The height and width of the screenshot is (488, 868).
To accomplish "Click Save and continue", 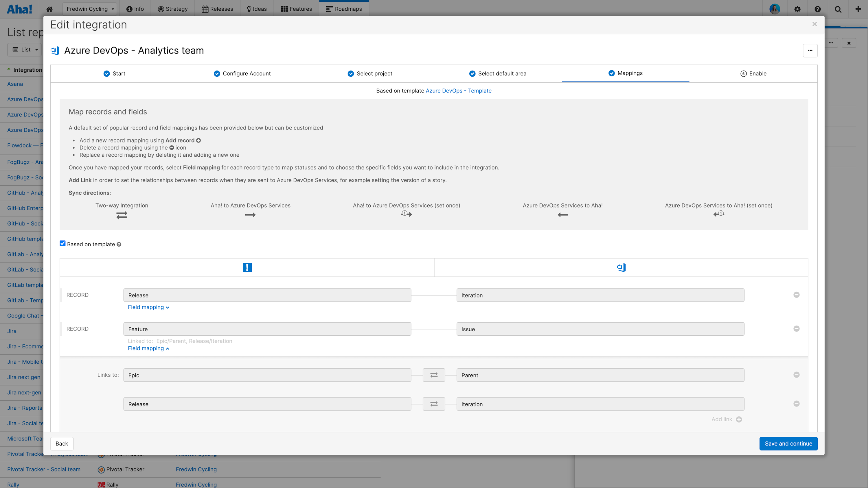I will click(x=788, y=443).
